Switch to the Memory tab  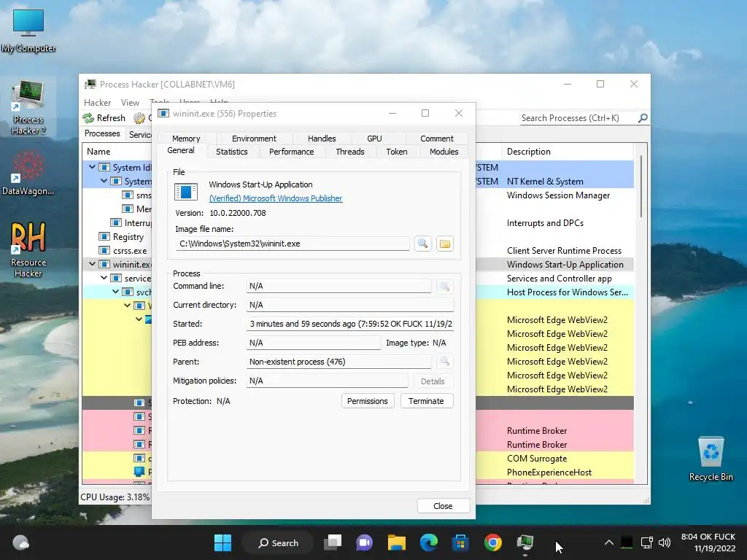[186, 139]
